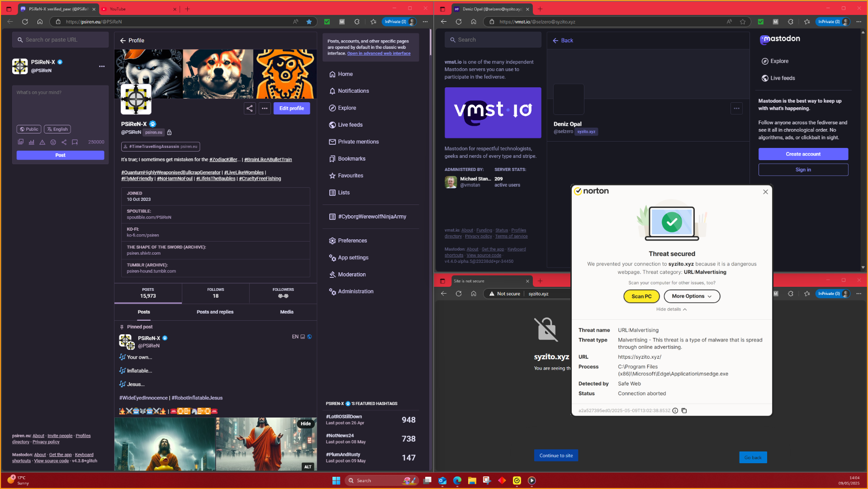This screenshot has width=868, height=489.
Task: Copy the Norton threat details to clipboard
Action: point(684,411)
